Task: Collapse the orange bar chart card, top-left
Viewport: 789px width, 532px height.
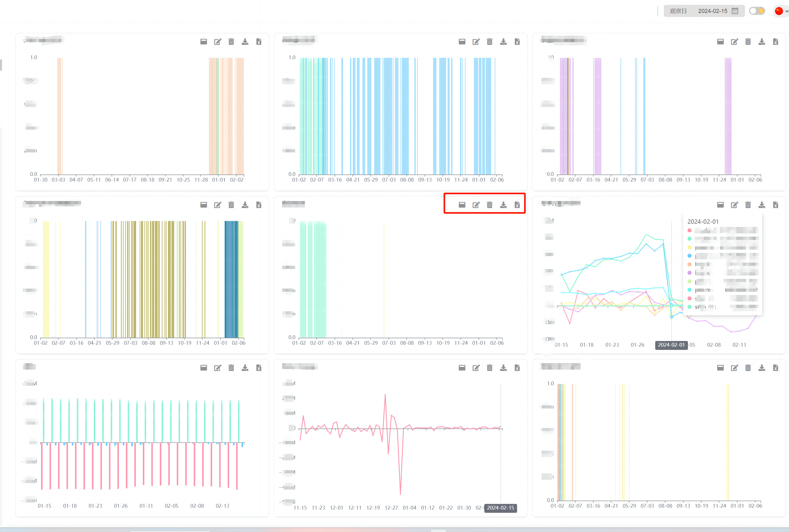Action: click(x=204, y=42)
